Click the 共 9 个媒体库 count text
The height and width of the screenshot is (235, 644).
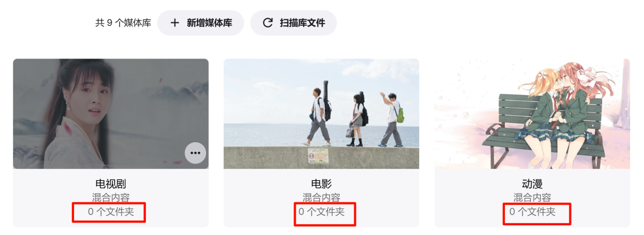pyautogui.click(x=123, y=23)
